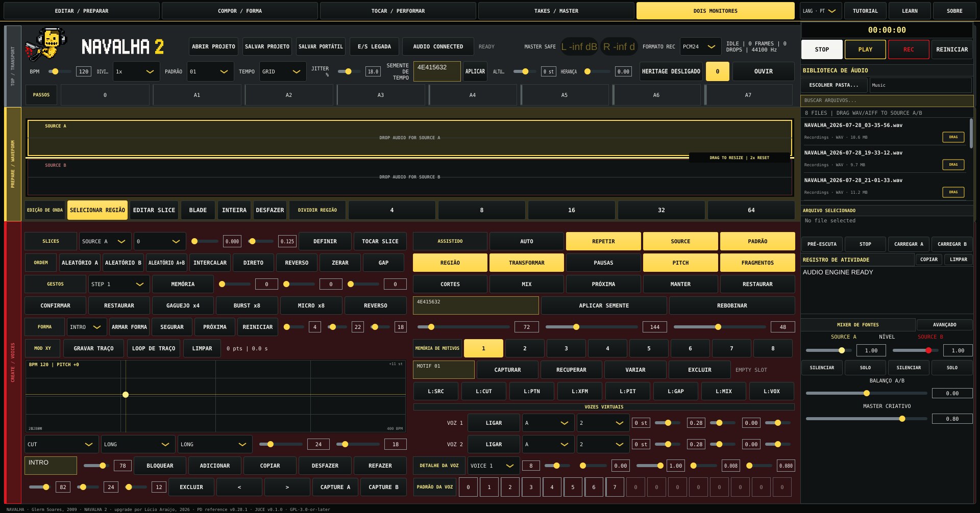
Task: Click Salvar Portátil button
Action: (x=321, y=46)
